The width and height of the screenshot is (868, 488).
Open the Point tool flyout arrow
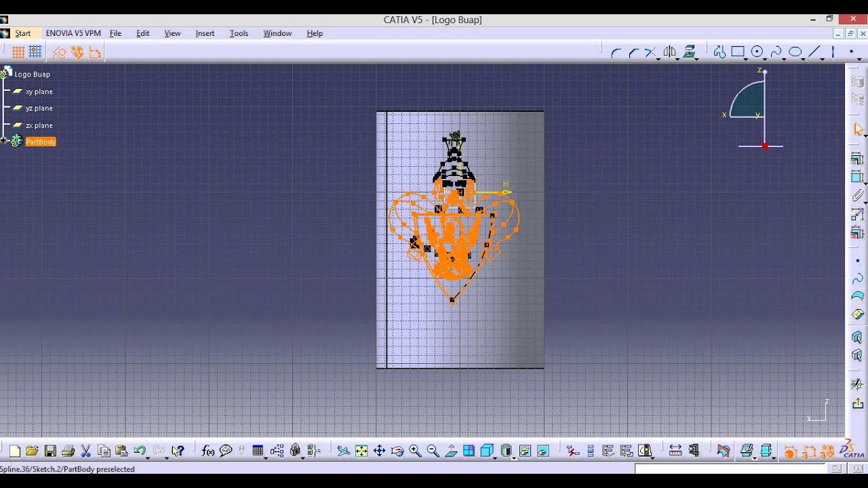click(x=859, y=59)
